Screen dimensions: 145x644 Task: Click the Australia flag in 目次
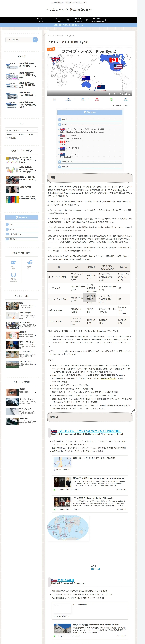pyautogui.click(x=63, y=148)
